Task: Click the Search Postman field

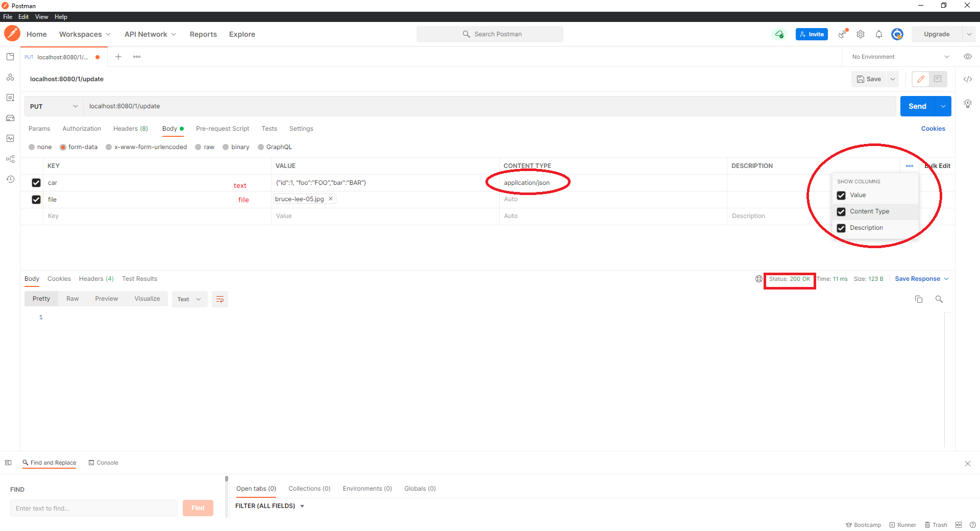Action: pos(490,34)
